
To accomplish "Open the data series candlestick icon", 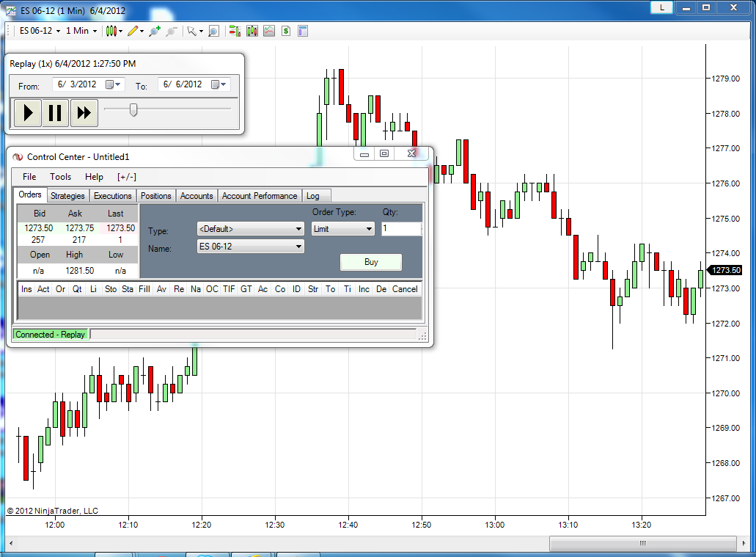I will click(252, 32).
